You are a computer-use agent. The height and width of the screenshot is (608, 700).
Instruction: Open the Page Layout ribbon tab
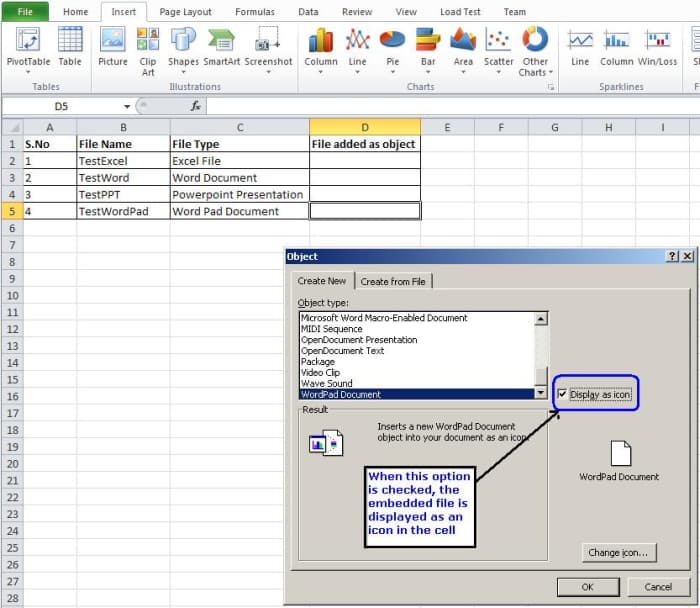[x=183, y=12]
